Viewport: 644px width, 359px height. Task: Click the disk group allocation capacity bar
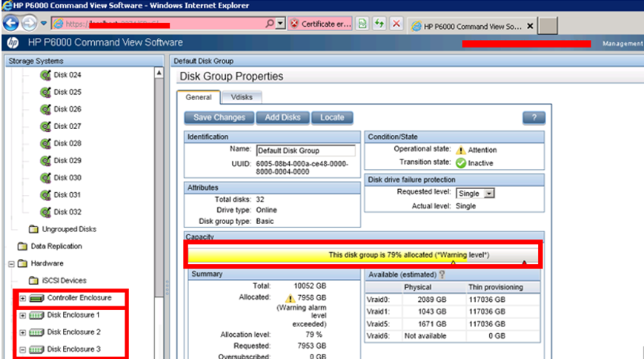tap(363, 255)
